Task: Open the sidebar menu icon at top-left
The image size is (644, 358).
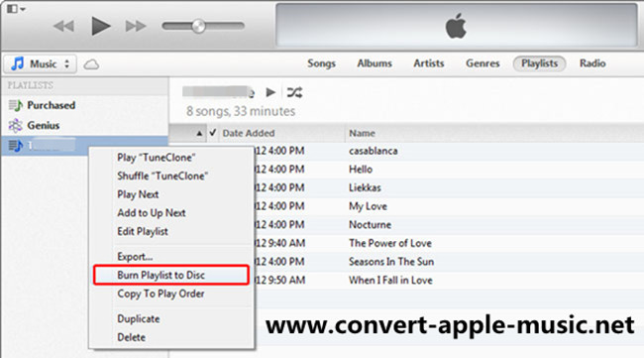Action: [x=16, y=9]
